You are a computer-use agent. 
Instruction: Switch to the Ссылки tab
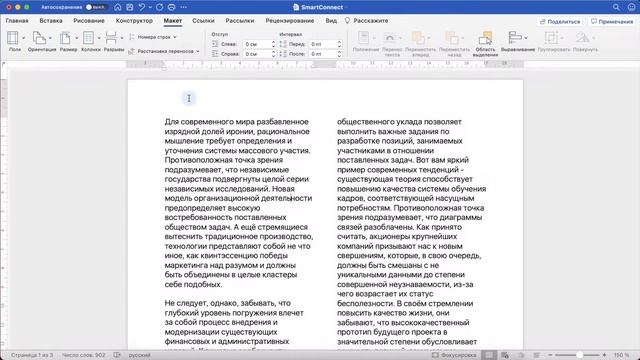tap(203, 20)
